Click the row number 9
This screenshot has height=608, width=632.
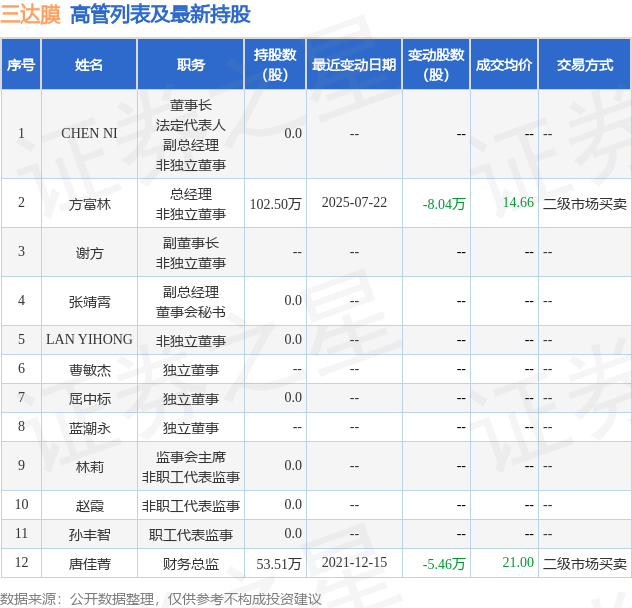coord(21,465)
